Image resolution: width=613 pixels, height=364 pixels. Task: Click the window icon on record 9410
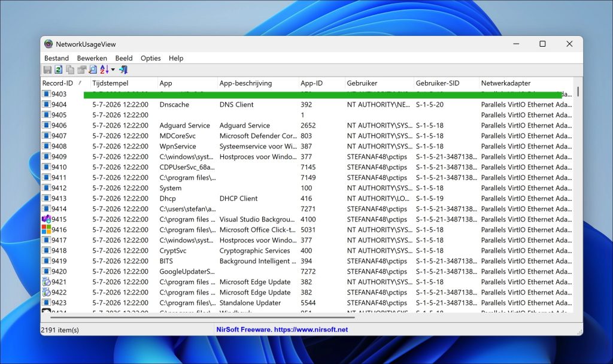point(46,167)
